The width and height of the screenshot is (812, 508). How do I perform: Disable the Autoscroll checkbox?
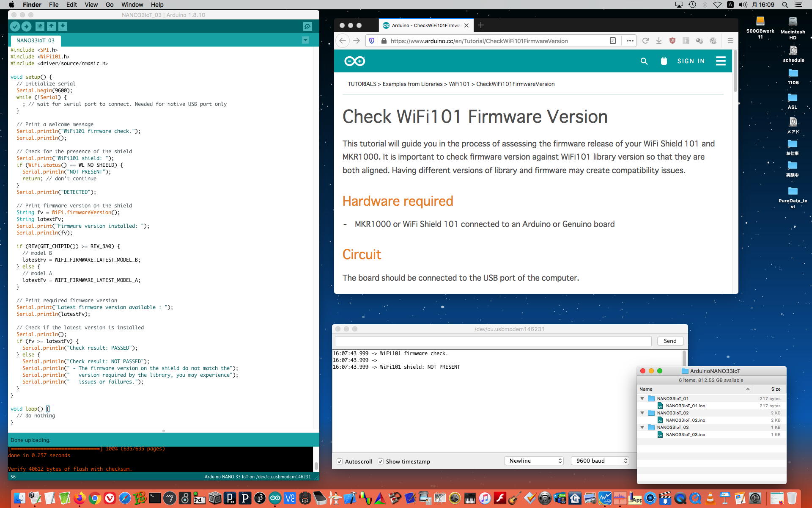(x=340, y=461)
